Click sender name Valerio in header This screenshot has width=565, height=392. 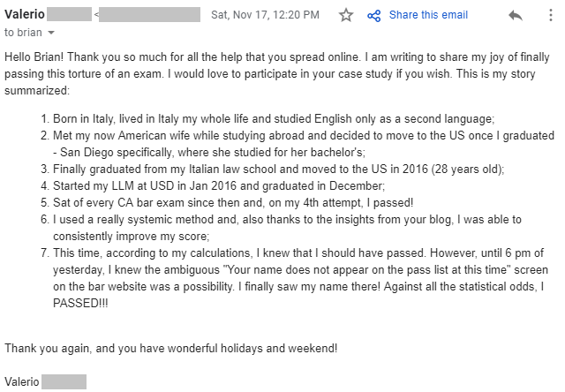(x=25, y=14)
